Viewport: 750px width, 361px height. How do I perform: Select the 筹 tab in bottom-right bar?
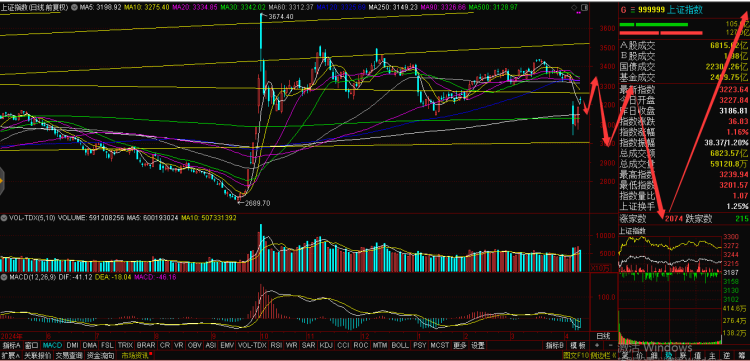(x=741, y=356)
